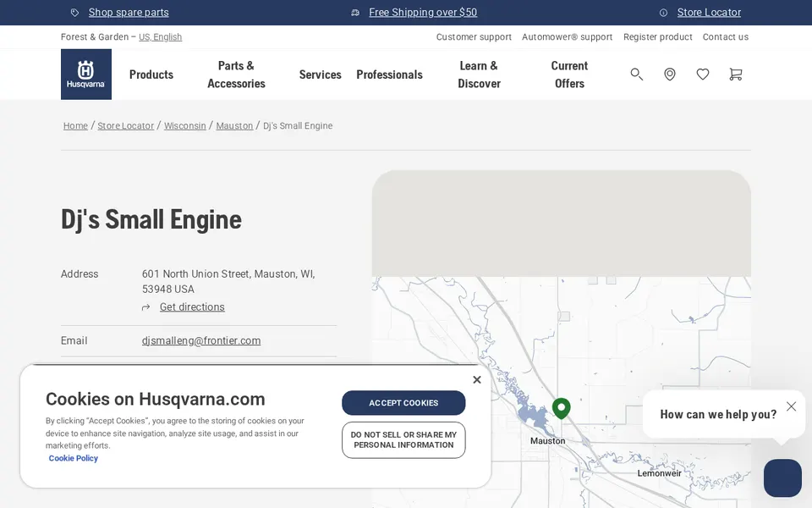Screen dimensions: 812x508
Task: Go to Store Locator breadcrumb
Action: tap(126, 126)
